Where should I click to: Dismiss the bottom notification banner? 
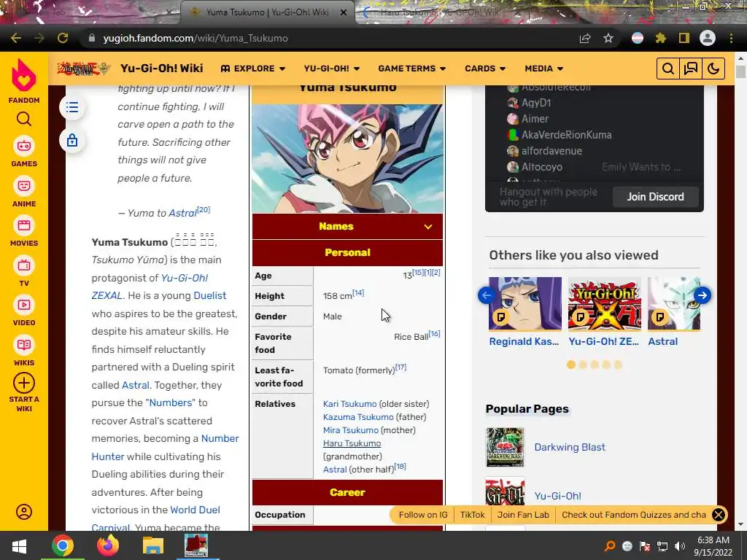click(x=718, y=515)
